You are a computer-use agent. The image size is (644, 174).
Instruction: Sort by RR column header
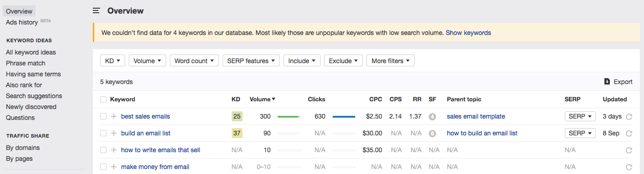[x=417, y=99]
